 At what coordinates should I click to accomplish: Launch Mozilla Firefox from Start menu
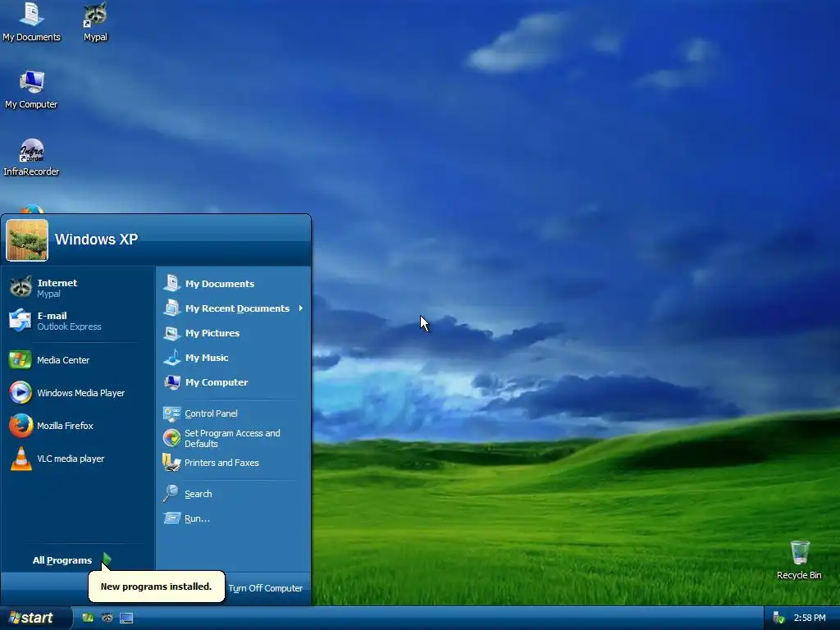[x=78, y=426]
